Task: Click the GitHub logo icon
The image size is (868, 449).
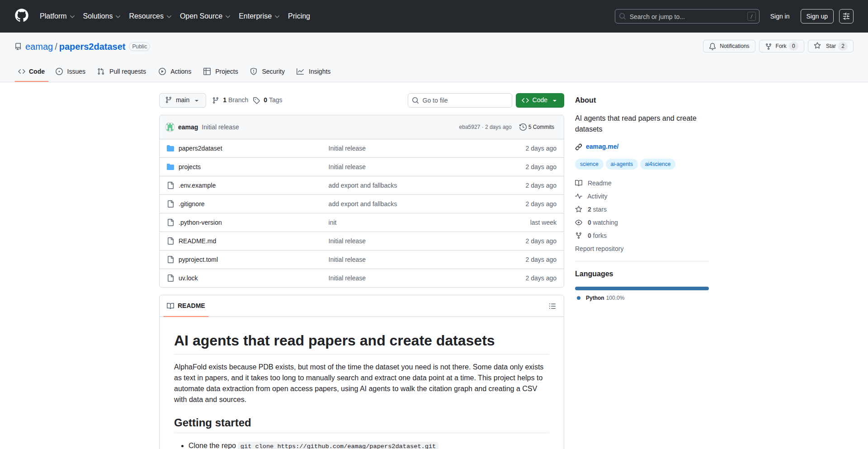Action: pyautogui.click(x=21, y=16)
